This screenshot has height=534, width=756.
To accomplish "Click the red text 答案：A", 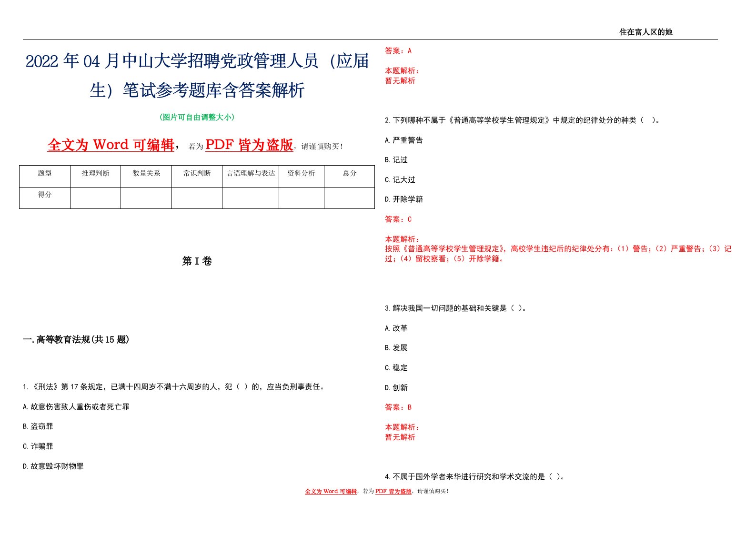I will tap(398, 51).
